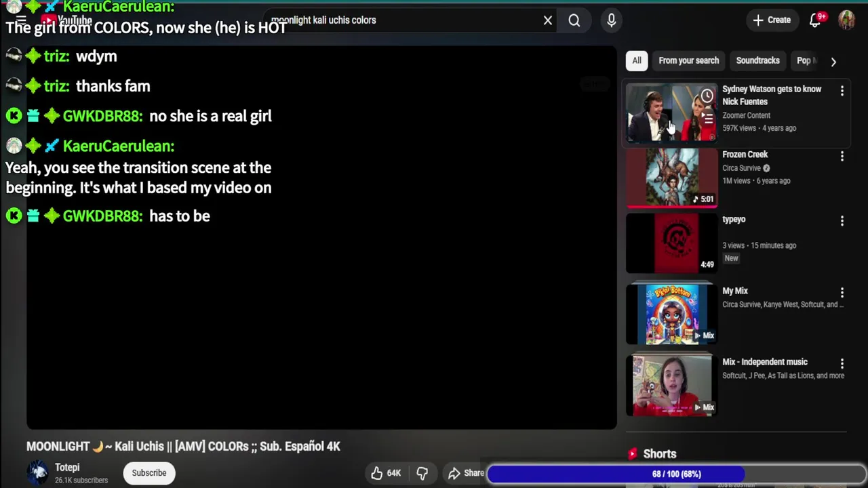The image size is (868, 488).
Task: Click the Shorts section heading
Action: [660, 454]
